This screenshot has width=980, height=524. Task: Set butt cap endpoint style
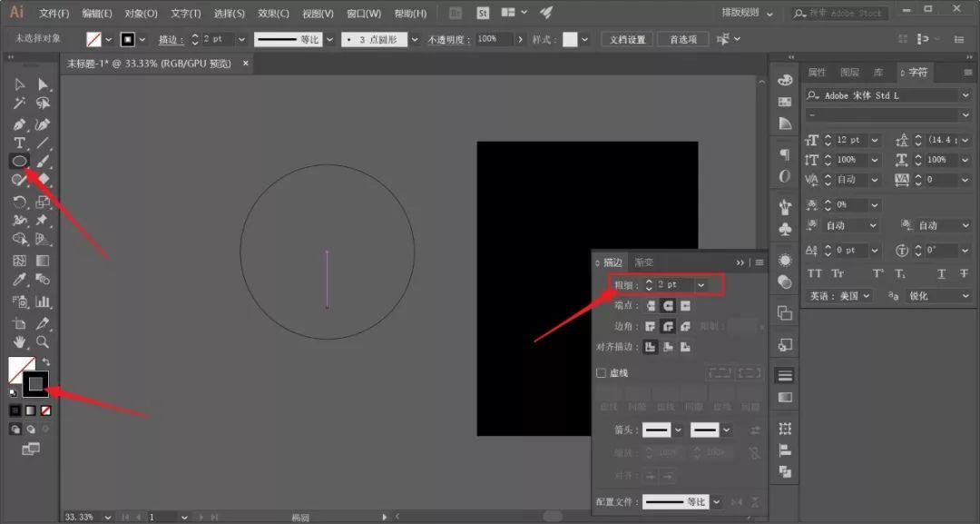651,306
